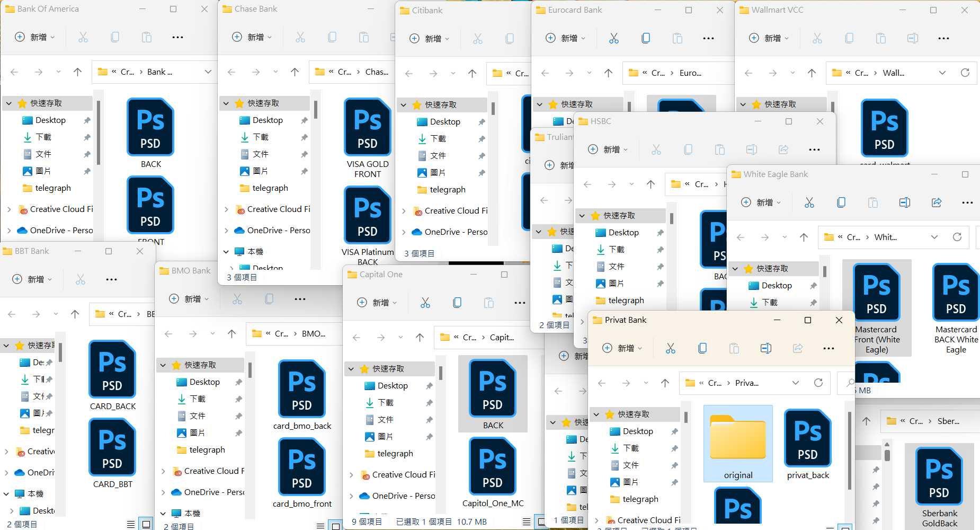This screenshot has width=980, height=530.
Task: Click New button in Bank Of America
Action: tap(34, 37)
